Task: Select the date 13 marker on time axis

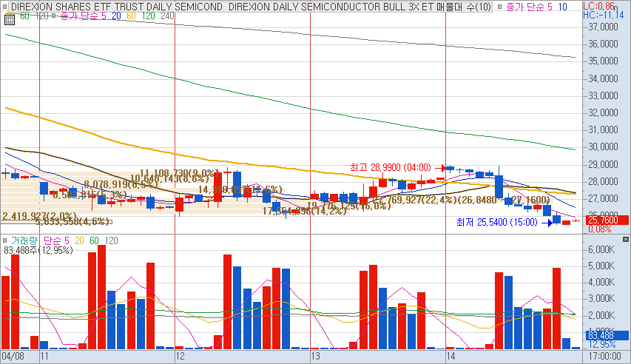Action: pos(315,356)
